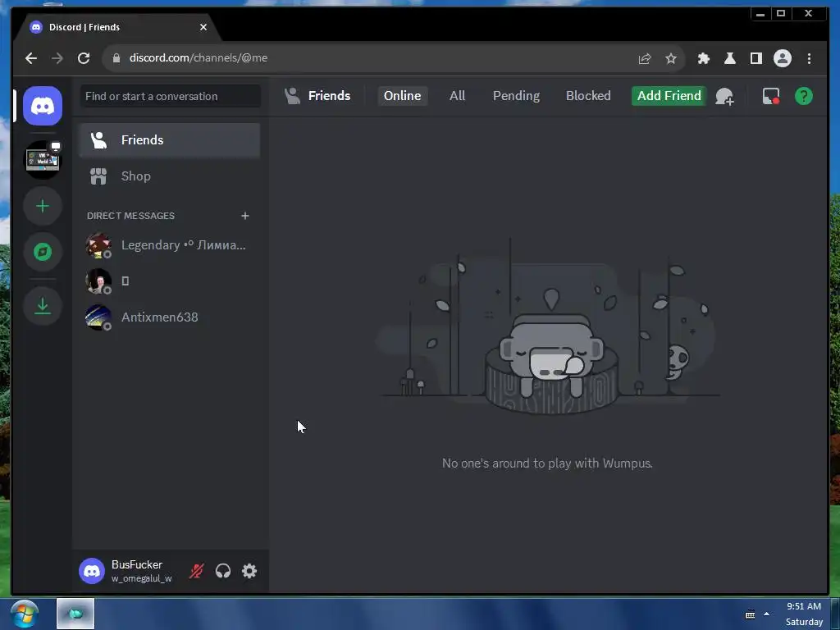The height and width of the screenshot is (630, 840).
Task: Open User Settings gear
Action: (x=249, y=571)
